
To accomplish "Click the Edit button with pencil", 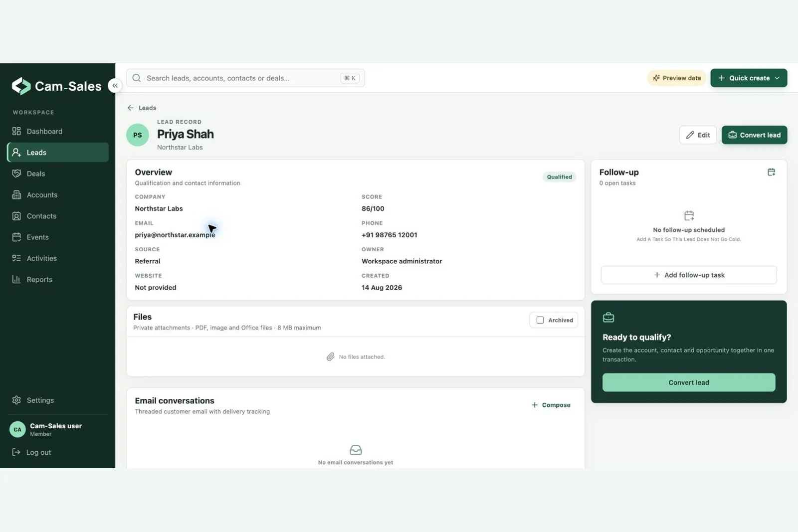I will pyautogui.click(x=698, y=135).
